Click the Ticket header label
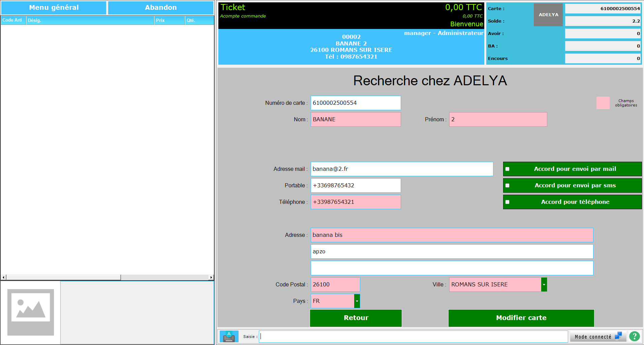 [233, 7]
